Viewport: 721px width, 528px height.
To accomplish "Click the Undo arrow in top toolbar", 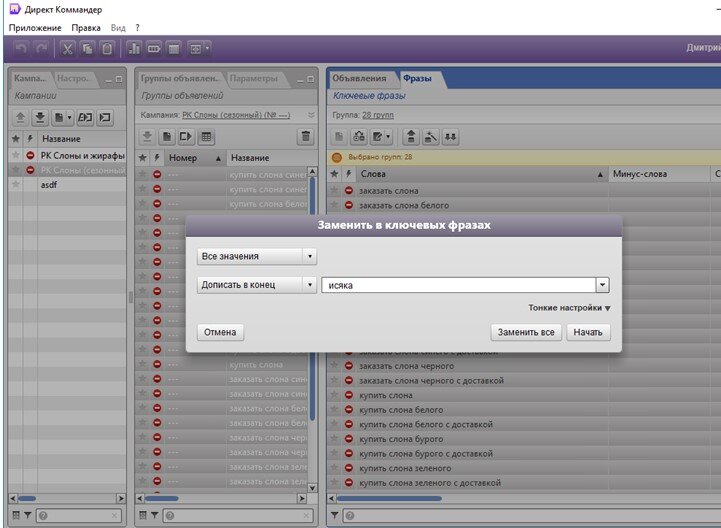I will click(21, 48).
